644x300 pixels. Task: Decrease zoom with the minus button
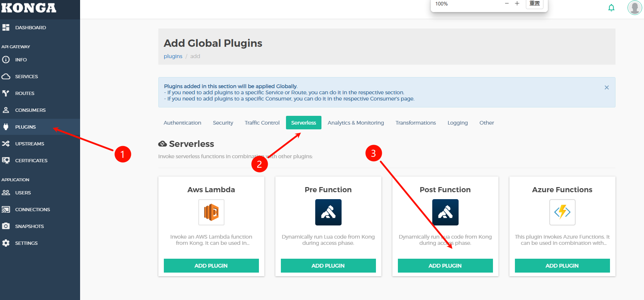pos(507,4)
